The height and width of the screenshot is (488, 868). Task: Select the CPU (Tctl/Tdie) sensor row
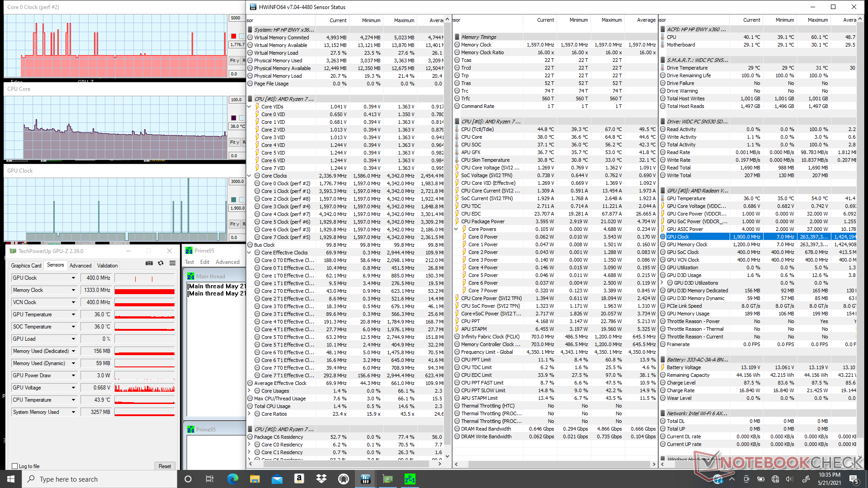(x=555, y=129)
